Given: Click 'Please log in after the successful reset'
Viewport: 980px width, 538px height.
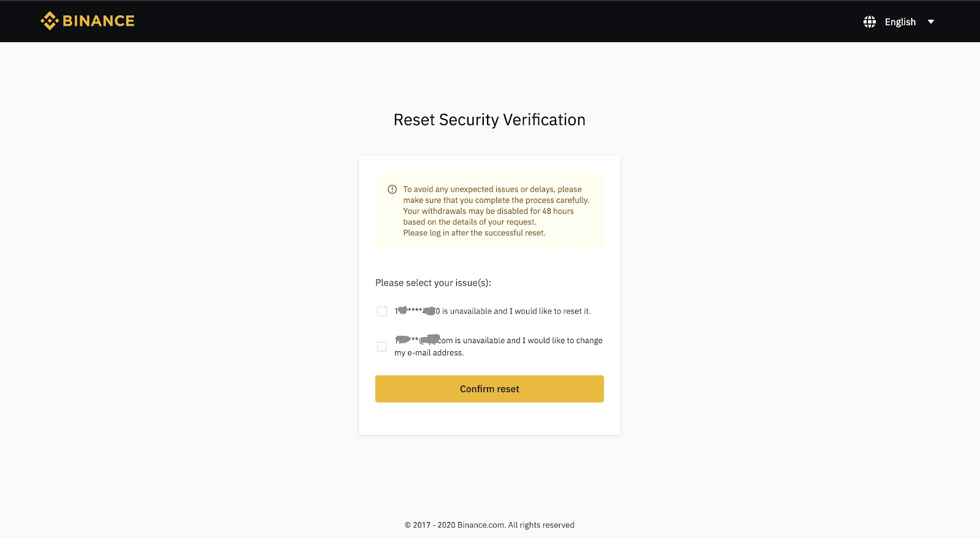Looking at the screenshot, I should (474, 233).
